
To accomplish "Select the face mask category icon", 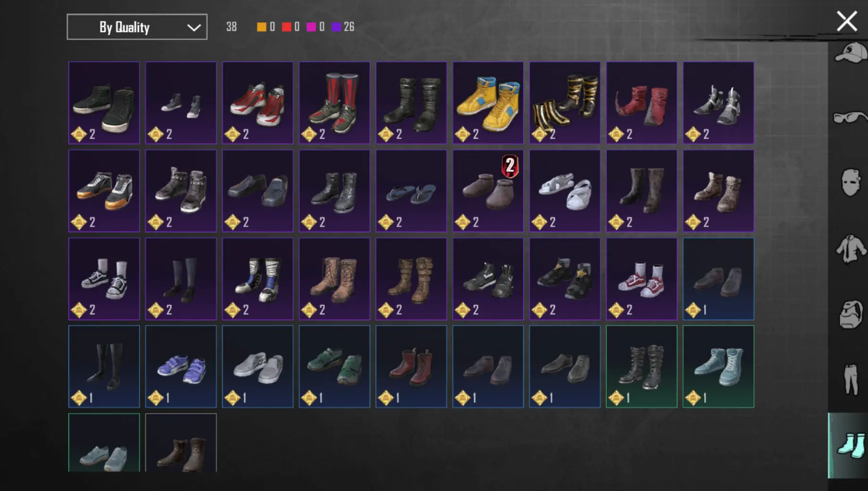I will click(851, 182).
